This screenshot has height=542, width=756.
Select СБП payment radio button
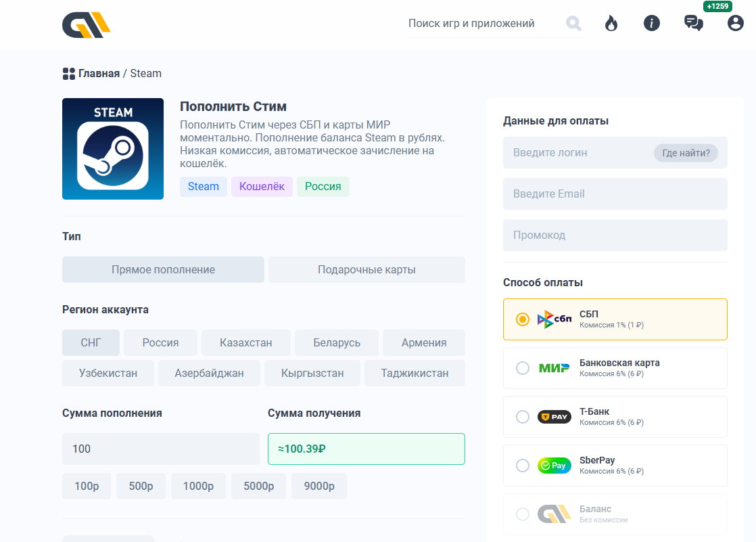pyautogui.click(x=522, y=319)
